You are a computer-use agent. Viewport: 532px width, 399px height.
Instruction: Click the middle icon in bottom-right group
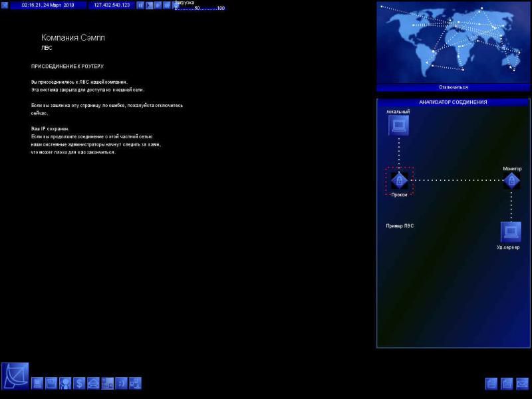[x=507, y=383]
